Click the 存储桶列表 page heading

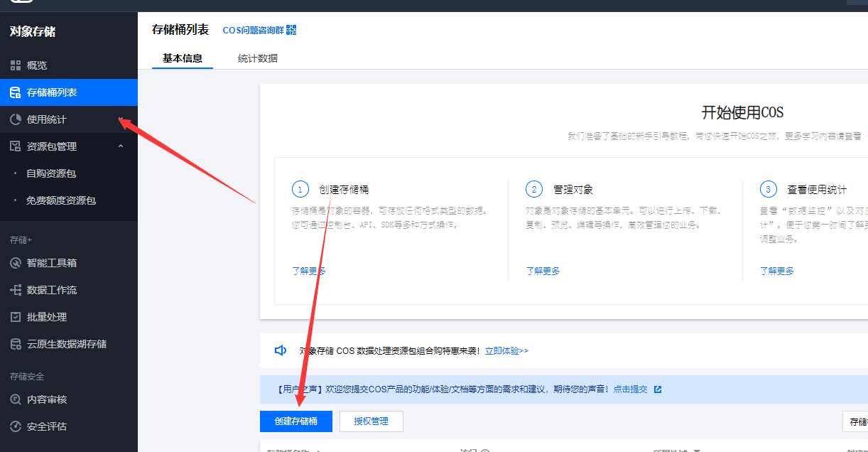click(180, 30)
